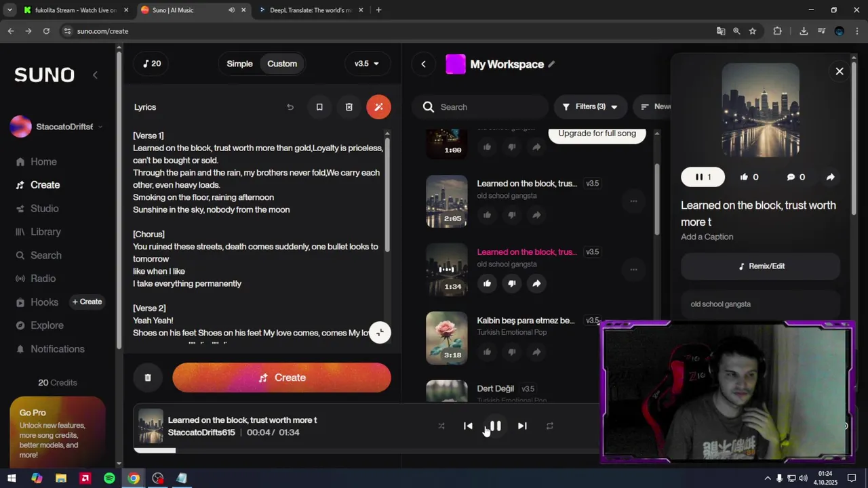Open Search from the sidebar
868x488 pixels.
click(39, 256)
